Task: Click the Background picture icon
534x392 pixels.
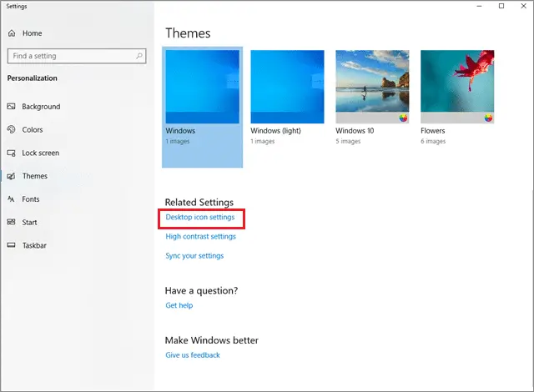Action: 11,107
